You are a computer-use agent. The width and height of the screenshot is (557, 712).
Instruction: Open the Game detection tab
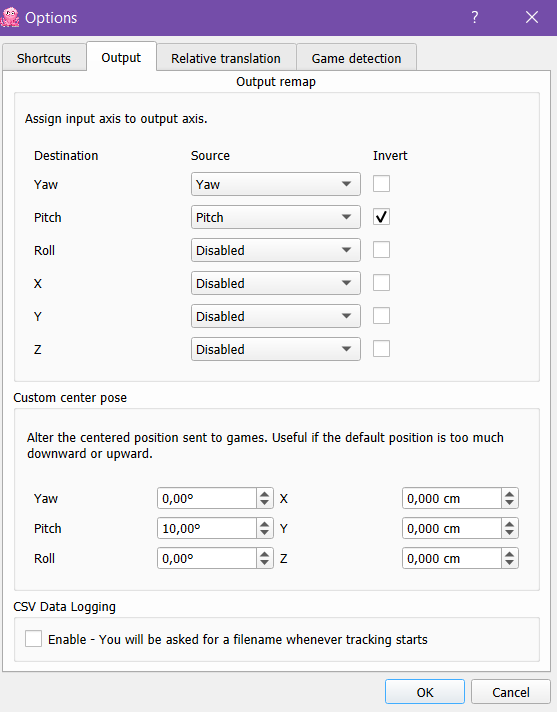click(x=356, y=58)
